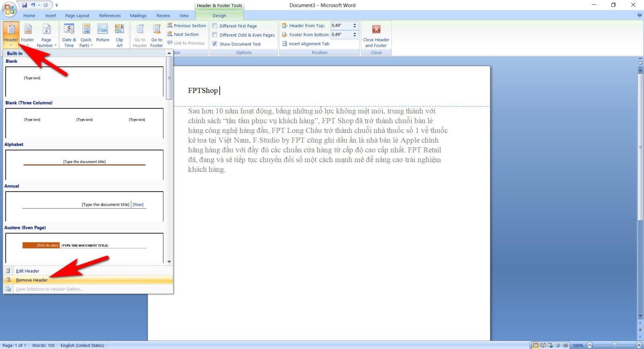Jump to Next Section
The width and height of the screenshot is (644, 349).
click(183, 34)
